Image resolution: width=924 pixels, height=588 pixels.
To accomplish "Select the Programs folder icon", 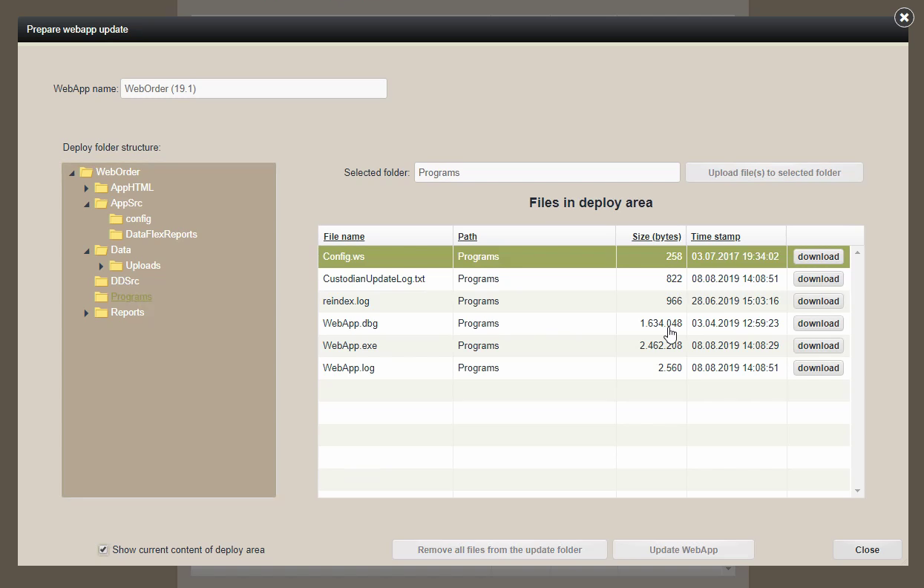I will [101, 297].
